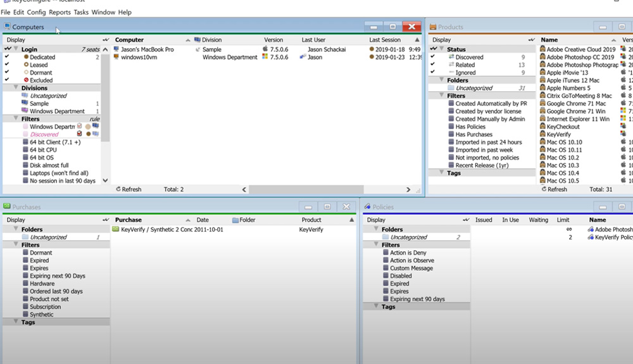The height and width of the screenshot is (364, 633).
Task: Click the scroll right arrow in Computers list
Action: 408,189
